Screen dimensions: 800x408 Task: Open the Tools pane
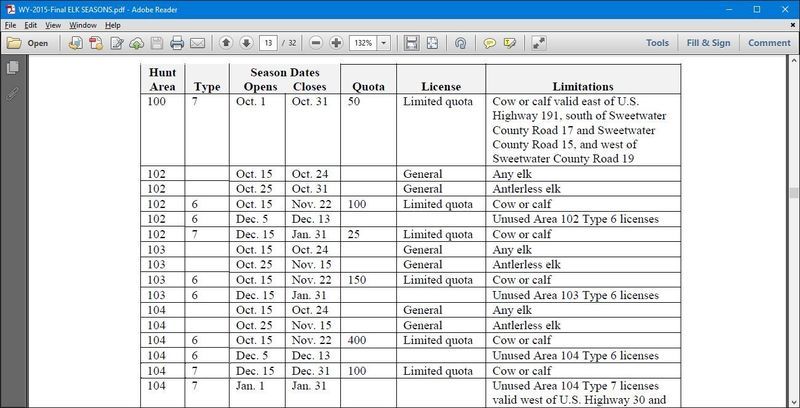pyautogui.click(x=657, y=43)
